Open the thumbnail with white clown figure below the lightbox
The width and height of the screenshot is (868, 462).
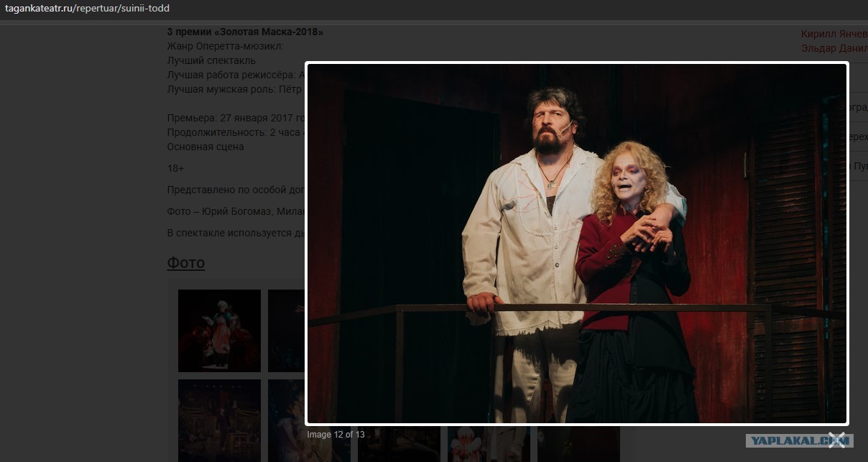coord(489,444)
